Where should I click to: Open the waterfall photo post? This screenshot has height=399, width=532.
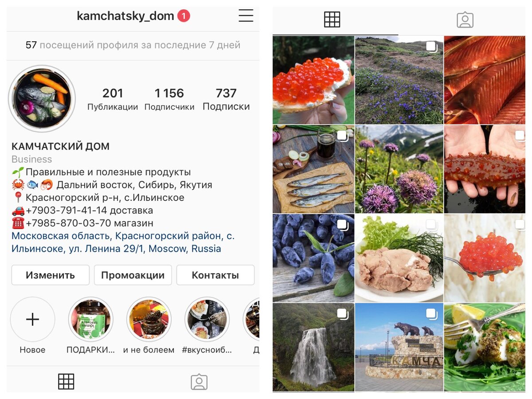(313, 347)
